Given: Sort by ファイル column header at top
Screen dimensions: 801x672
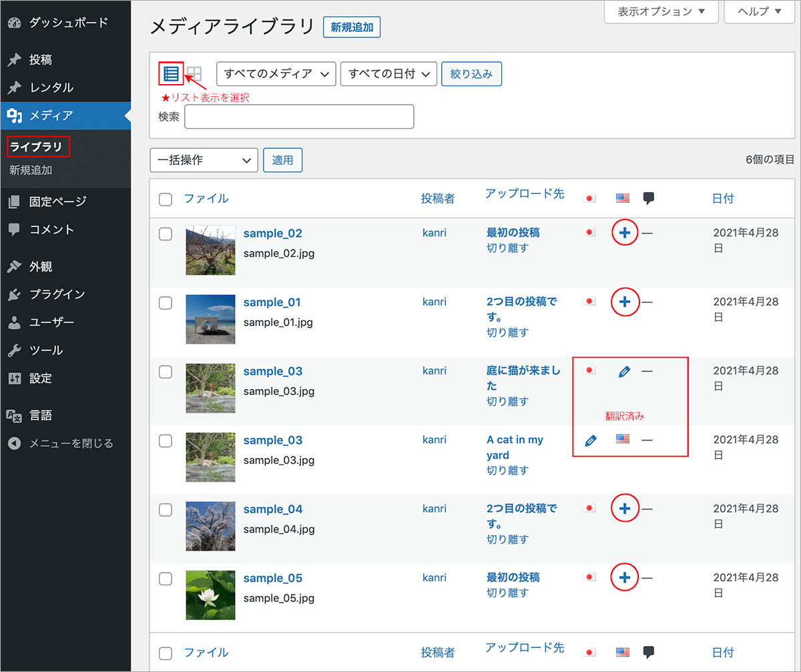Looking at the screenshot, I should tap(206, 198).
